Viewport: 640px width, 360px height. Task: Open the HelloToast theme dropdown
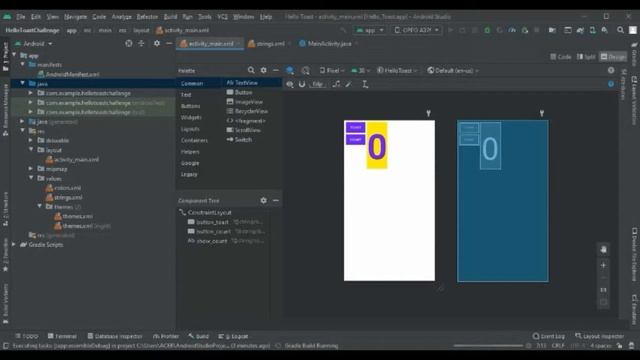pos(397,70)
